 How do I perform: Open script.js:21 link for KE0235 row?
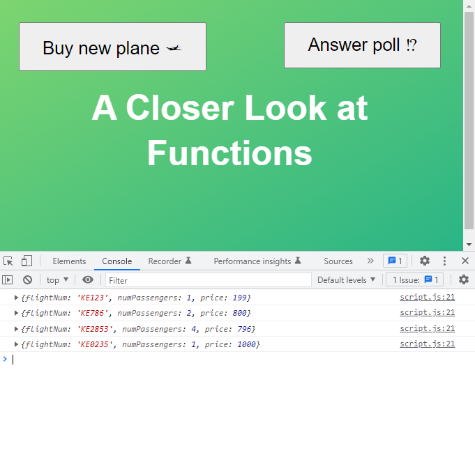point(428,344)
